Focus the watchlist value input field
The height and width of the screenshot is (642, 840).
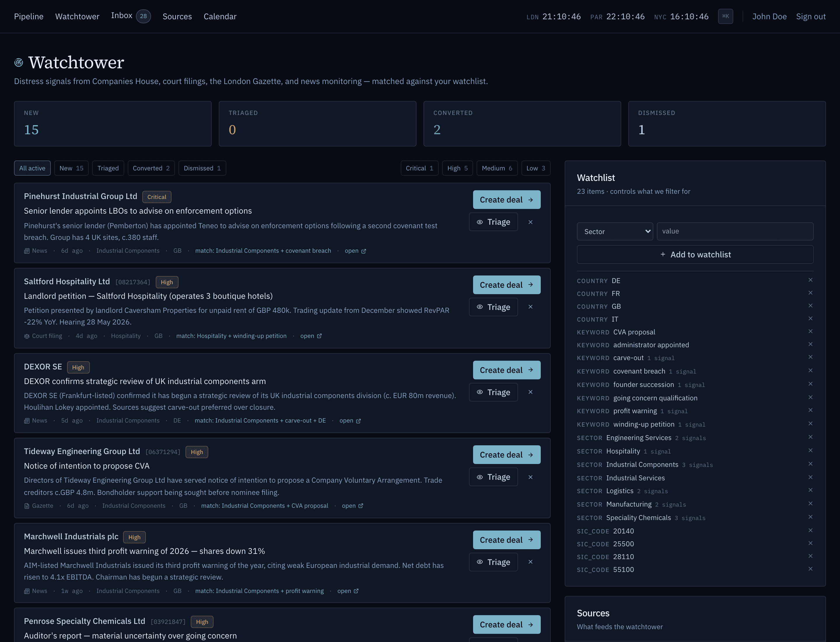point(735,232)
